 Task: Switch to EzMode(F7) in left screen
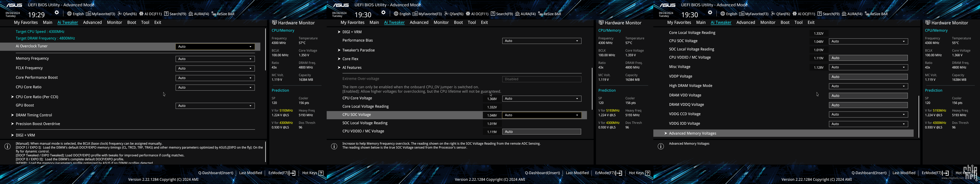coord(282,173)
